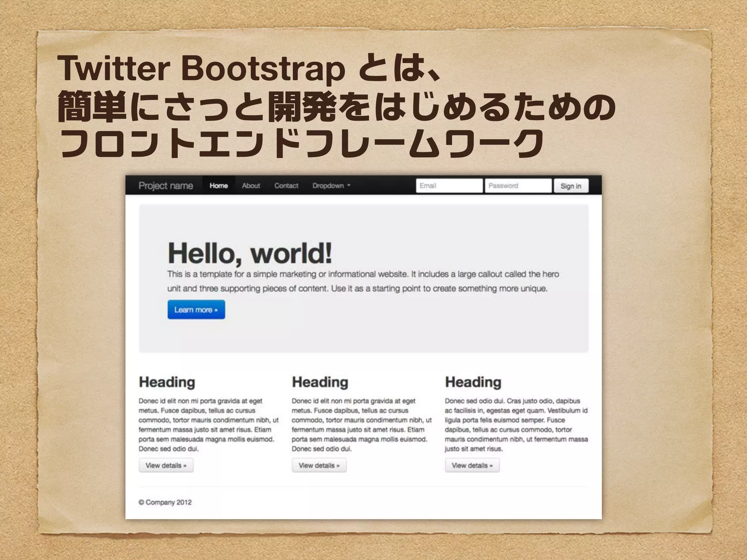Click the Project name brand link
This screenshot has width=747, height=560.
[x=166, y=186]
